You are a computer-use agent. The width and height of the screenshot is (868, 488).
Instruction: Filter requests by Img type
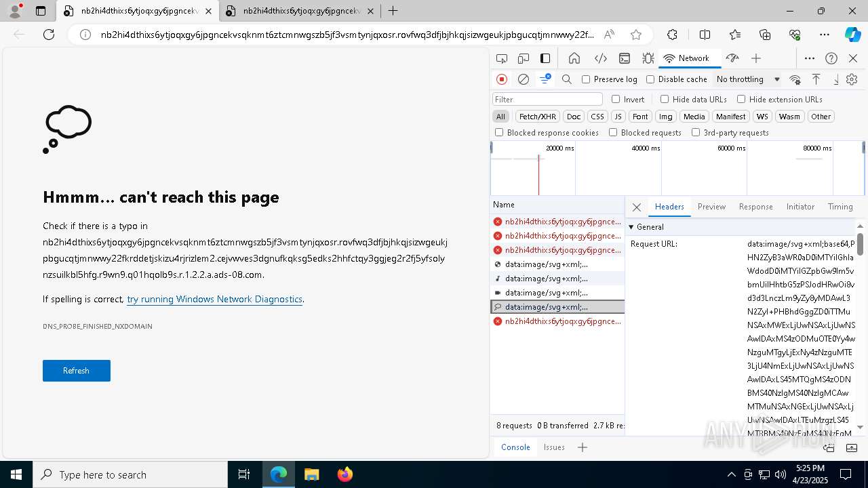click(x=666, y=117)
